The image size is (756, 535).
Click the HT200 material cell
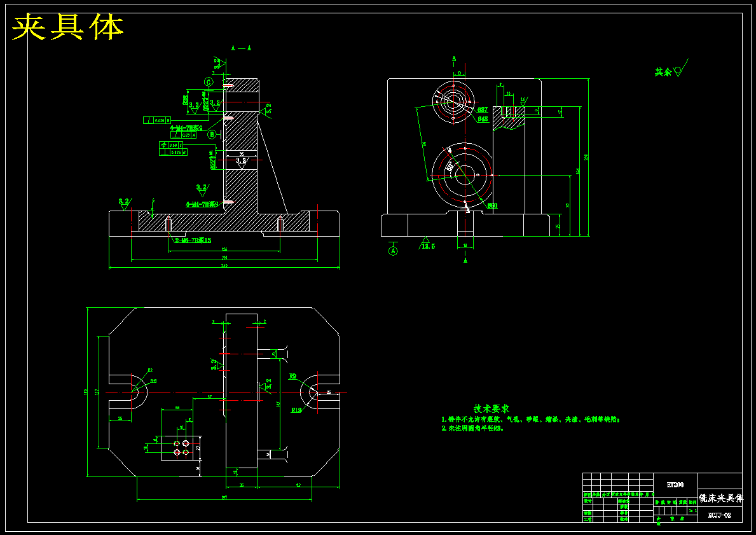675,485
